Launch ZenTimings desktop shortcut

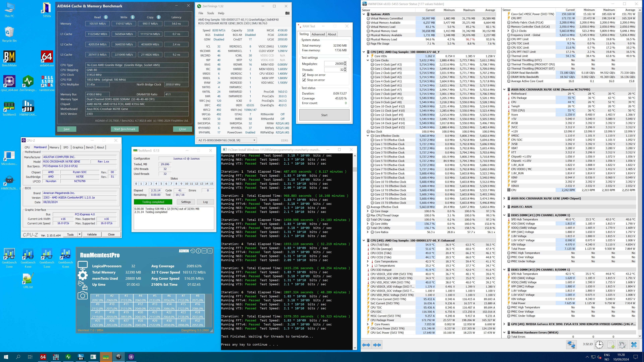(28, 83)
